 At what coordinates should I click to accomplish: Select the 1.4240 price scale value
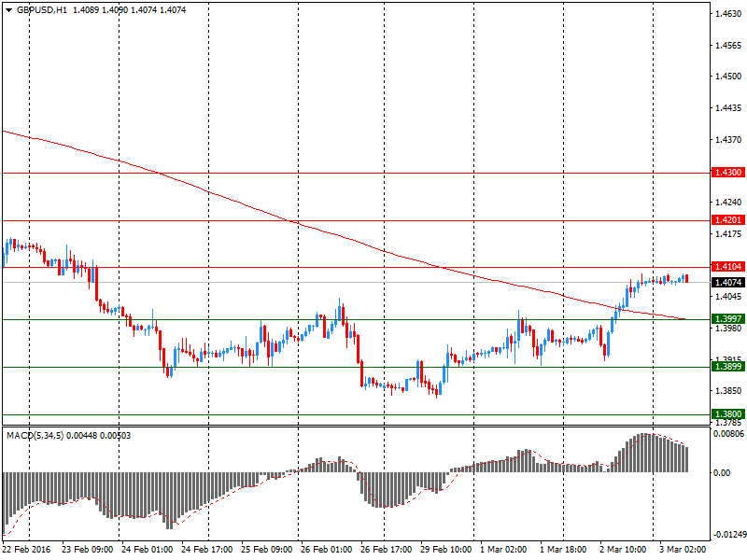tap(728, 203)
